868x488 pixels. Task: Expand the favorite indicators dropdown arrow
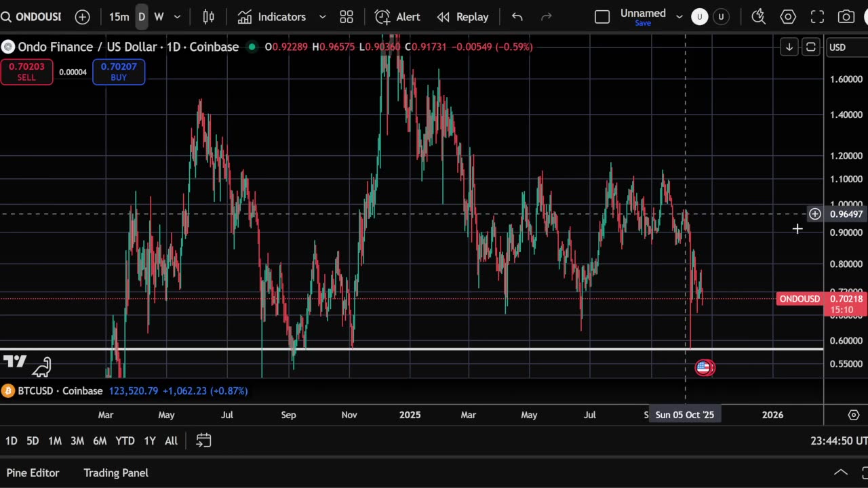pos(323,17)
